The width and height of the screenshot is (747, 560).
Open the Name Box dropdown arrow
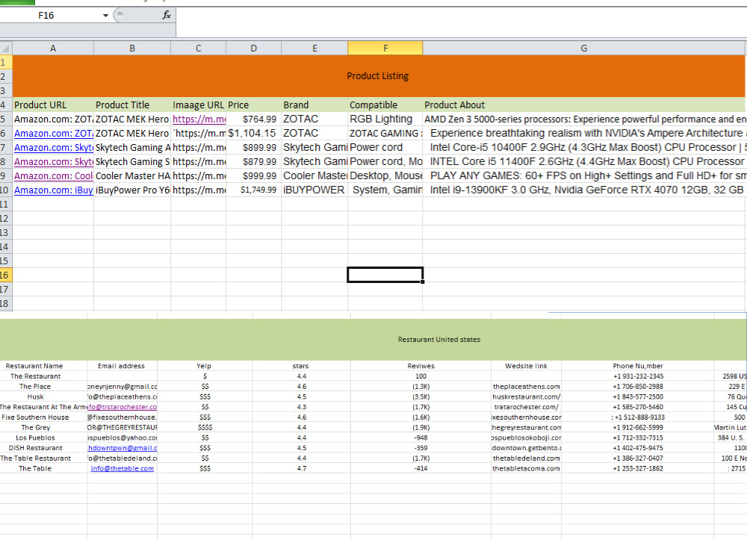[105, 14]
